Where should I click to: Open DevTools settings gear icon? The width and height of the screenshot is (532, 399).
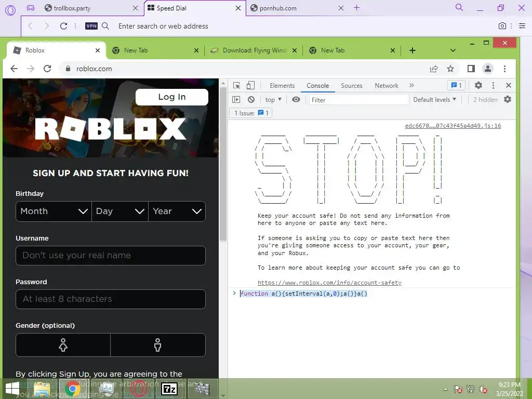click(478, 85)
